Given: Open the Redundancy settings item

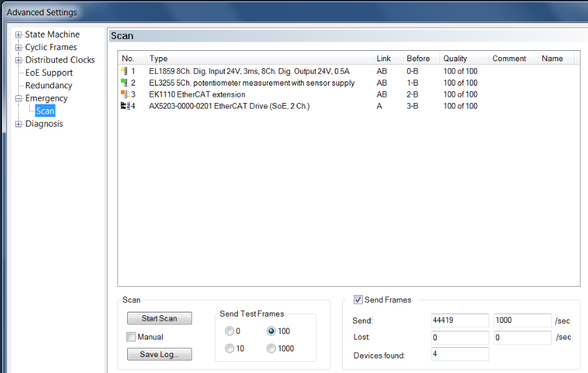Looking at the screenshot, I should 49,86.
